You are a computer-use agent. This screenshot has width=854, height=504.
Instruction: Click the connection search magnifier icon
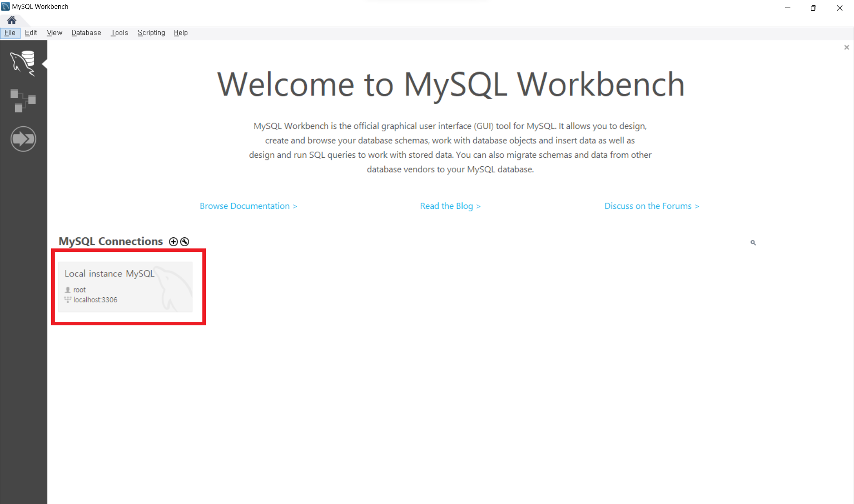[x=753, y=242]
